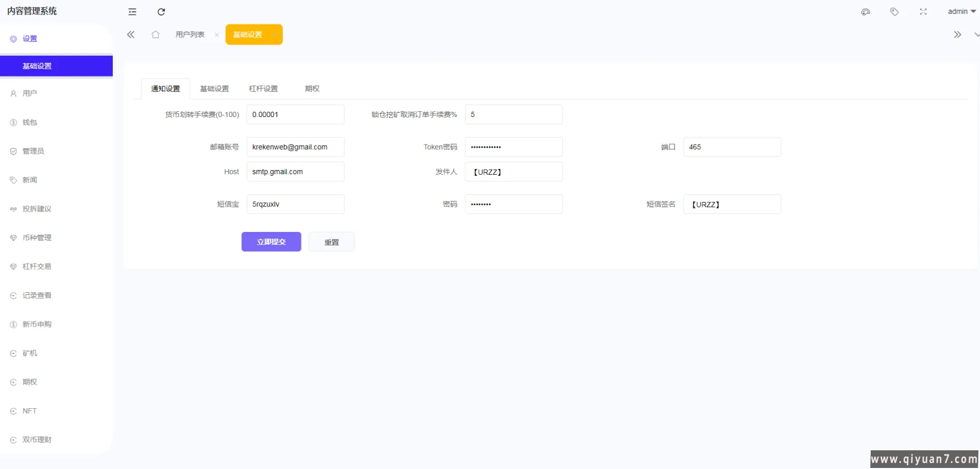Close the 用户列表 tab

[x=217, y=35]
